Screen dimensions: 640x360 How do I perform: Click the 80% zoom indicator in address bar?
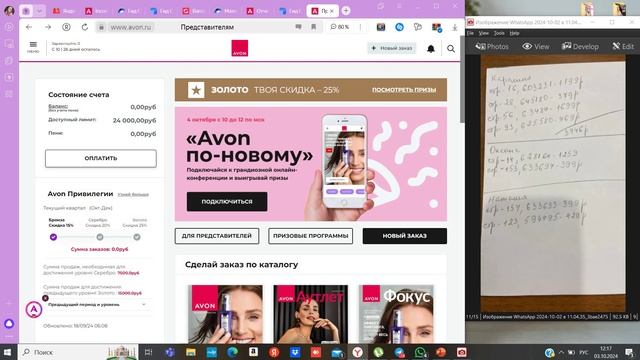[x=340, y=27]
